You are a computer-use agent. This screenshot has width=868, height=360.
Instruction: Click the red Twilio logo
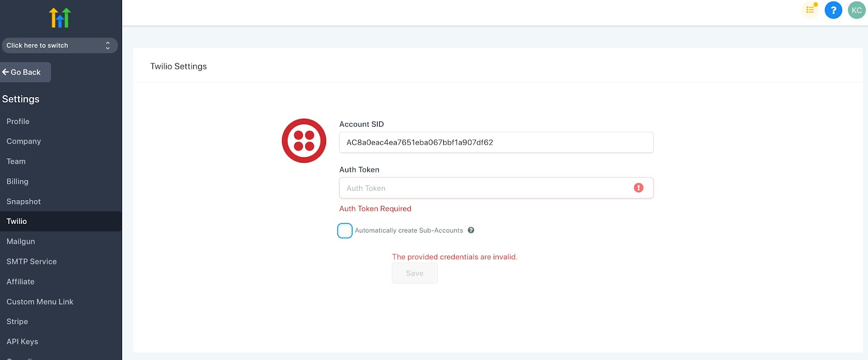click(304, 141)
